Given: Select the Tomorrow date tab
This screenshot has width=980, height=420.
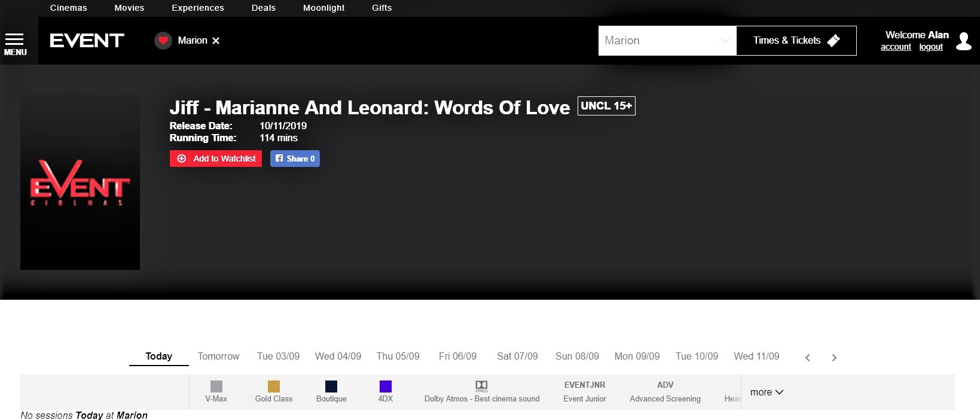Looking at the screenshot, I should pos(219,357).
